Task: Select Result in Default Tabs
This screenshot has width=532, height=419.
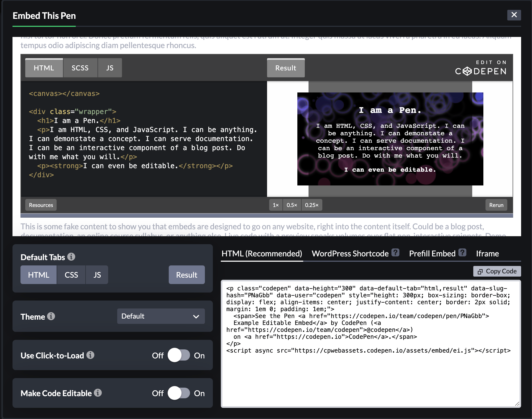Action: pyautogui.click(x=187, y=275)
